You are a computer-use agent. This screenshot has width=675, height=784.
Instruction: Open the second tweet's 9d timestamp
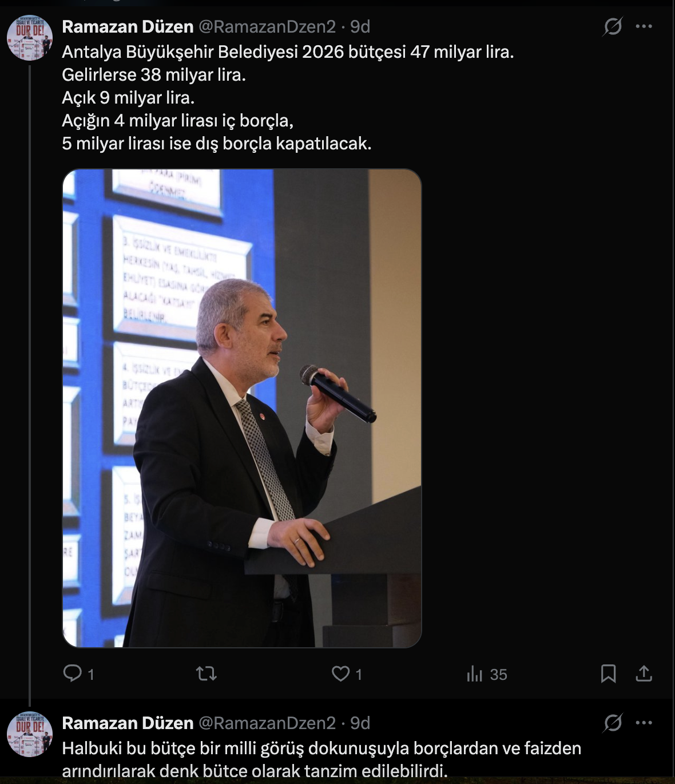[360, 723]
